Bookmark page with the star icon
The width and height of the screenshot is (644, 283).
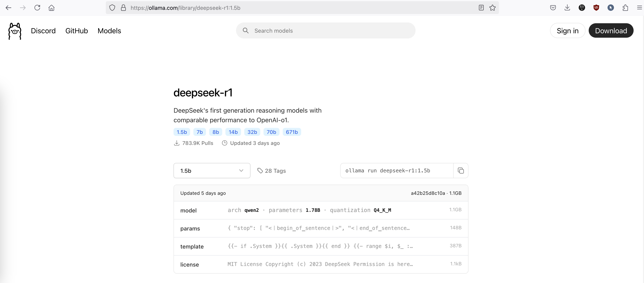point(492,8)
